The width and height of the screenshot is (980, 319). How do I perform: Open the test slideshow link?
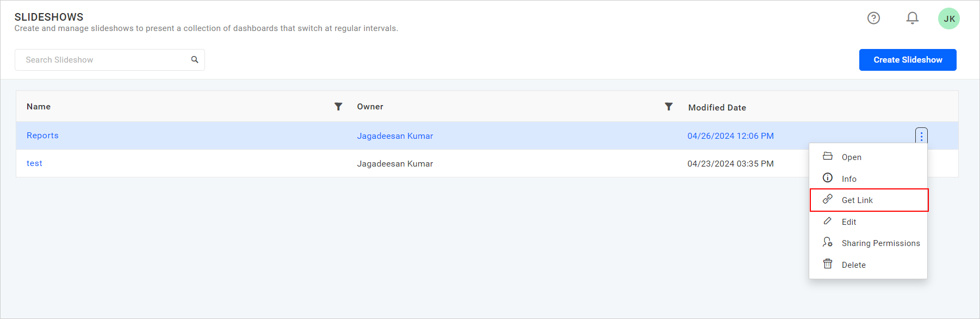[34, 163]
